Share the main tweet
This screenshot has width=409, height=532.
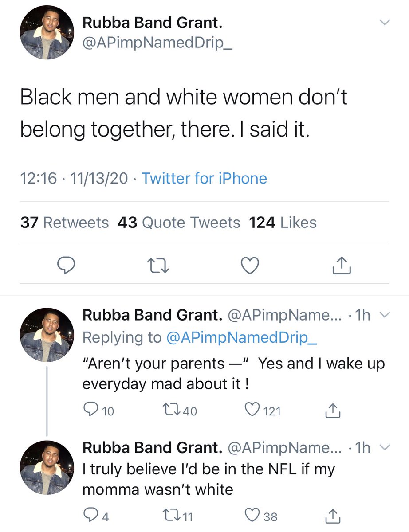[342, 265]
